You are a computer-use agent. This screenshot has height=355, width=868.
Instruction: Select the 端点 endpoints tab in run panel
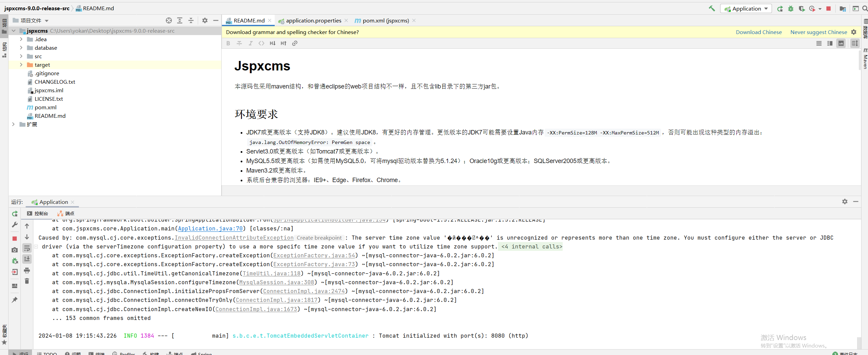pyautogui.click(x=66, y=213)
